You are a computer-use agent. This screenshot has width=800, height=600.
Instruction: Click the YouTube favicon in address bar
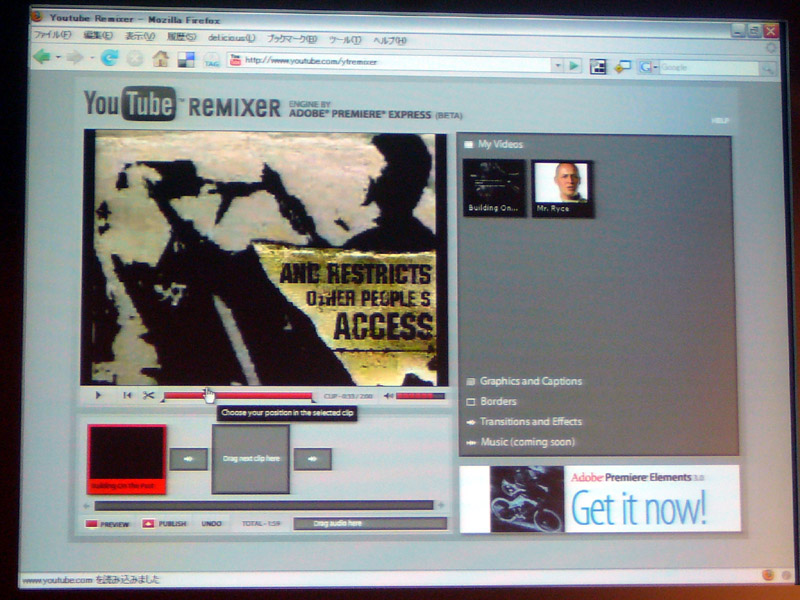pos(235,61)
